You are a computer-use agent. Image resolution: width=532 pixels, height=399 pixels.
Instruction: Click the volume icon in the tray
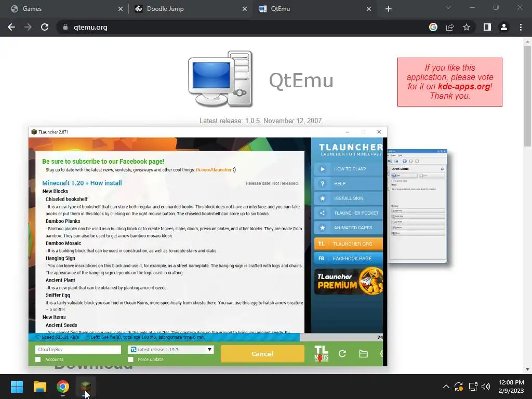[x=486, y=387]
